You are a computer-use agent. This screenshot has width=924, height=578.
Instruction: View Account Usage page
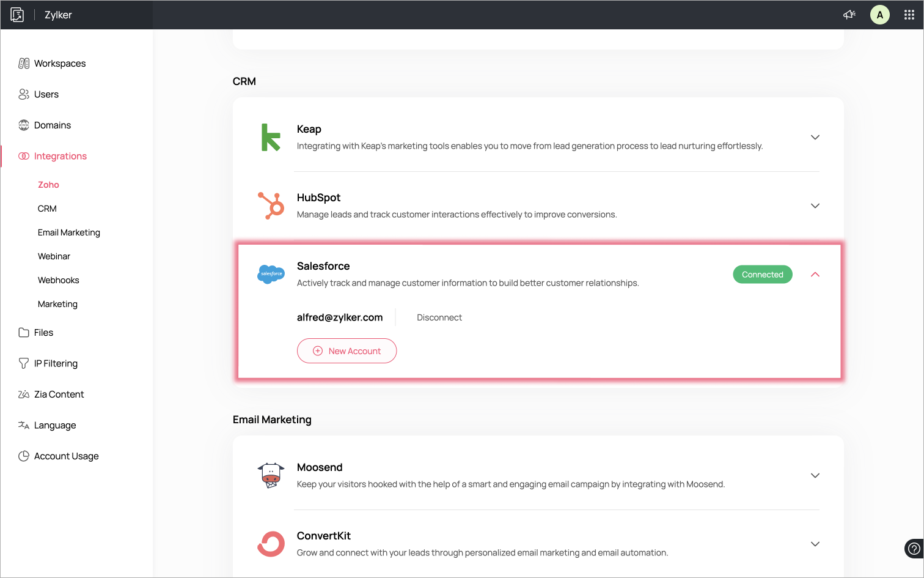point(67,456)
